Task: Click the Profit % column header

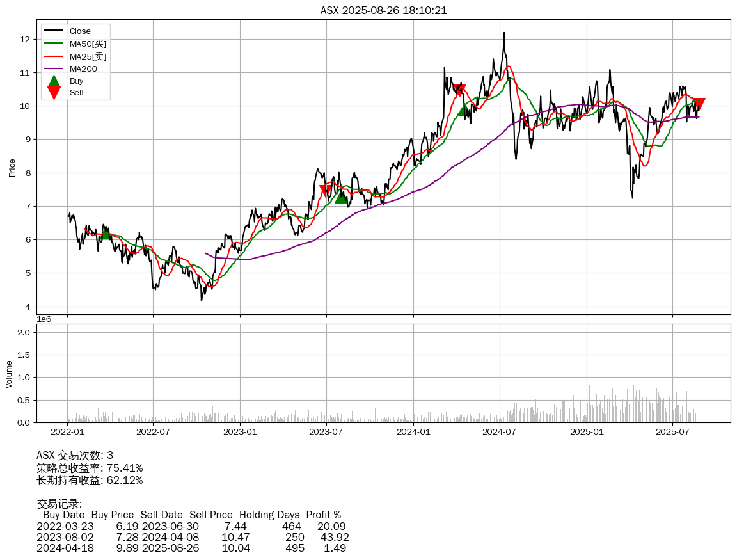Action: pyautogui.click(x=323, y=515)
